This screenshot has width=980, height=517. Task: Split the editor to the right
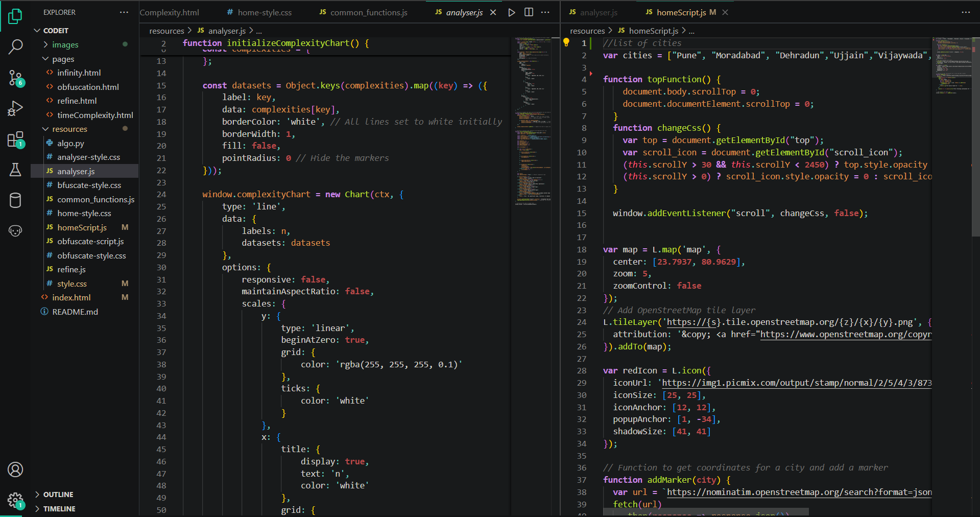click(x=529, y=12)
